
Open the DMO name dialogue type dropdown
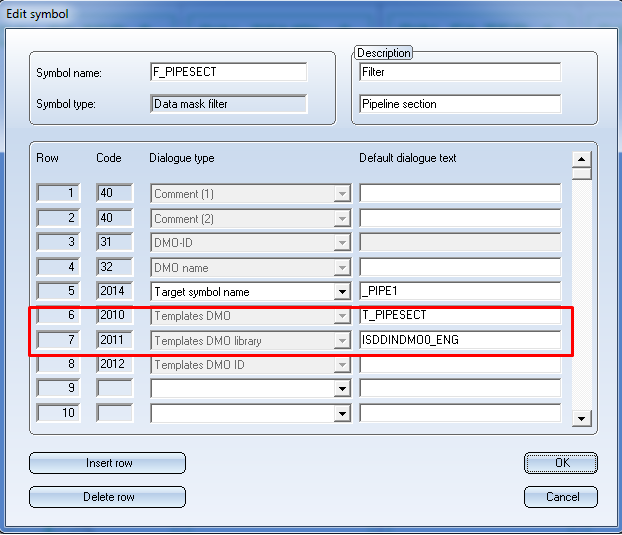(342, 268)
